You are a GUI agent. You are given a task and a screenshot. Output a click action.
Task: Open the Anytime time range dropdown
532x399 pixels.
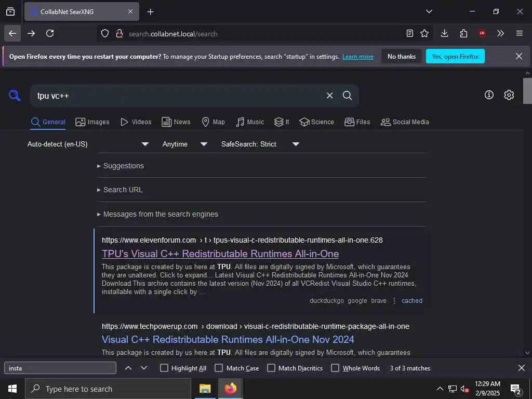tap(184, 144)
